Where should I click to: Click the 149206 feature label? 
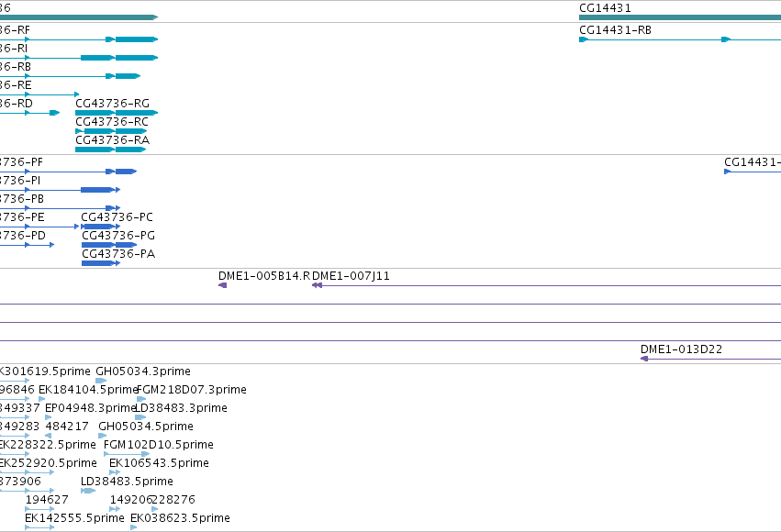pos(131,500)
